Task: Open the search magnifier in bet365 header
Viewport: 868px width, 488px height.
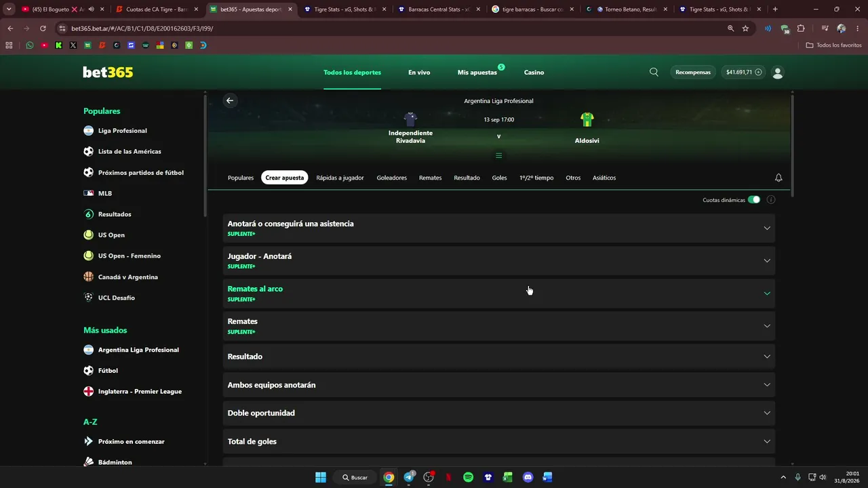Action: [654, 72]
